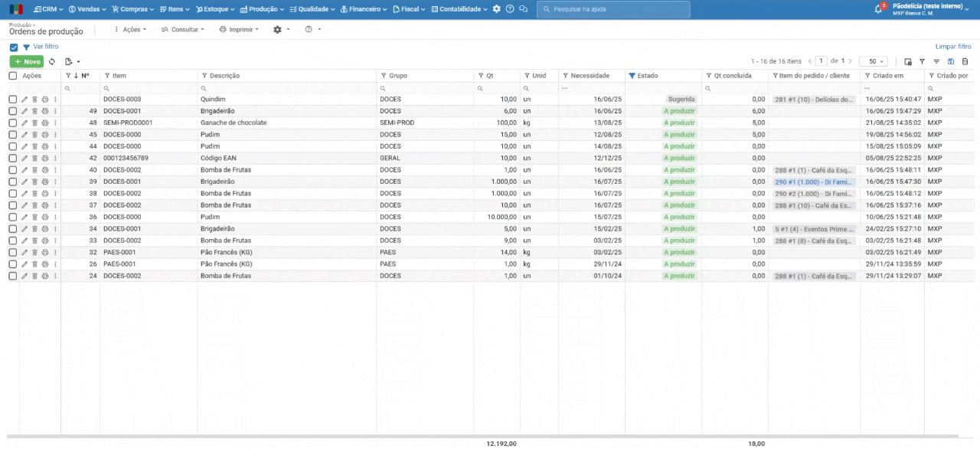Click edit pencil for the Quindim row
This screenshot has width=980, height=449.
coord(24,100)
